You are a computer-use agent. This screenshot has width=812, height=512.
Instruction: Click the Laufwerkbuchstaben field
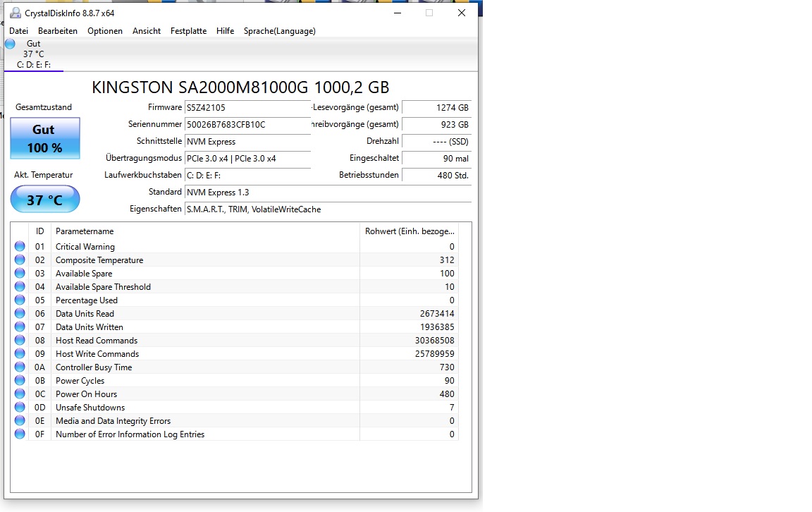[x=247, y=175]
